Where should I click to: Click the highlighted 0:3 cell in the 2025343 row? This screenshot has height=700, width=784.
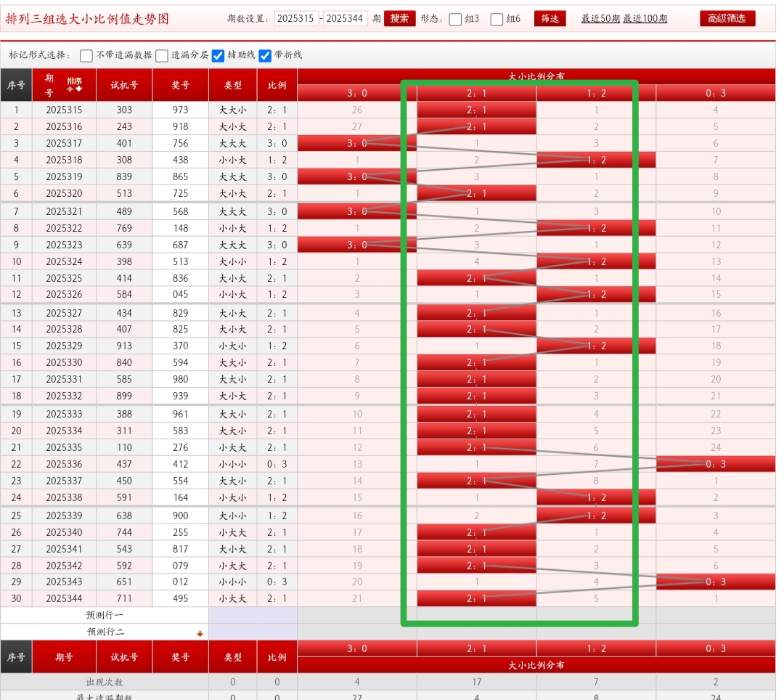coord(716,582)
